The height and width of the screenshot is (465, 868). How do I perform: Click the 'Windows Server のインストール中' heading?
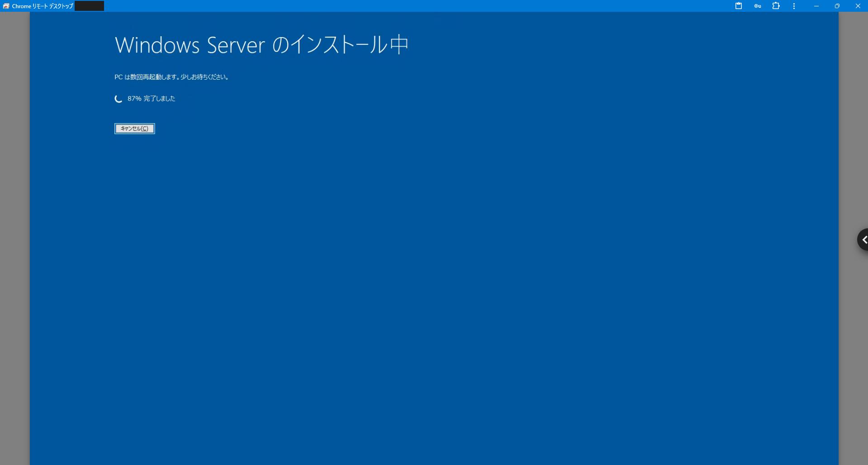[x=261, y=45]
